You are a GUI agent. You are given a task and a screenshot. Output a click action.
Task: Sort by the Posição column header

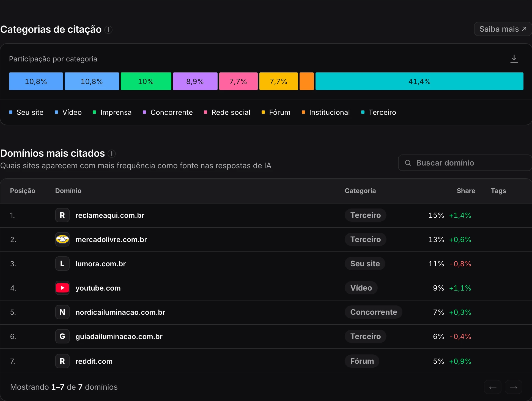[23, 191]
